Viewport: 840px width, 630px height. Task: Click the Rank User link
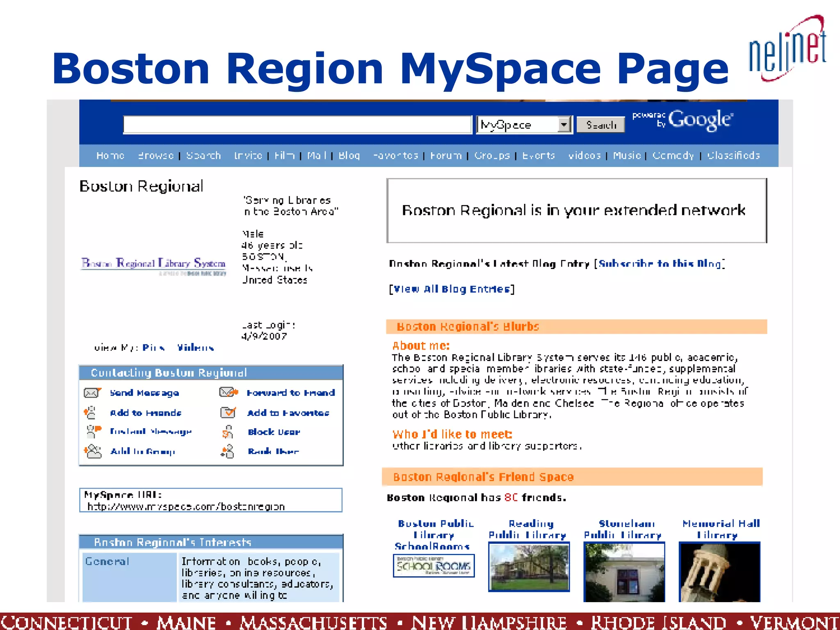point(273,451)
